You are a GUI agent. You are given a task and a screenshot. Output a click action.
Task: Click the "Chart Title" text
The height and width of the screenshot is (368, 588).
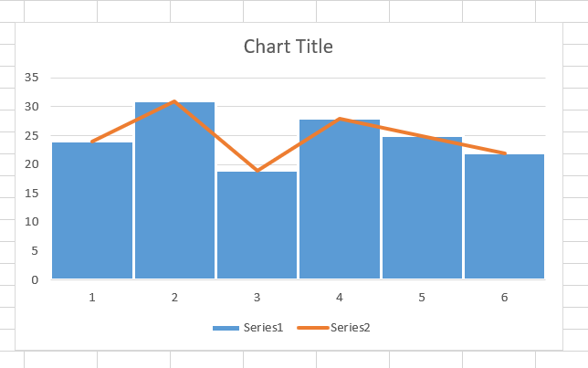(288, 47)
